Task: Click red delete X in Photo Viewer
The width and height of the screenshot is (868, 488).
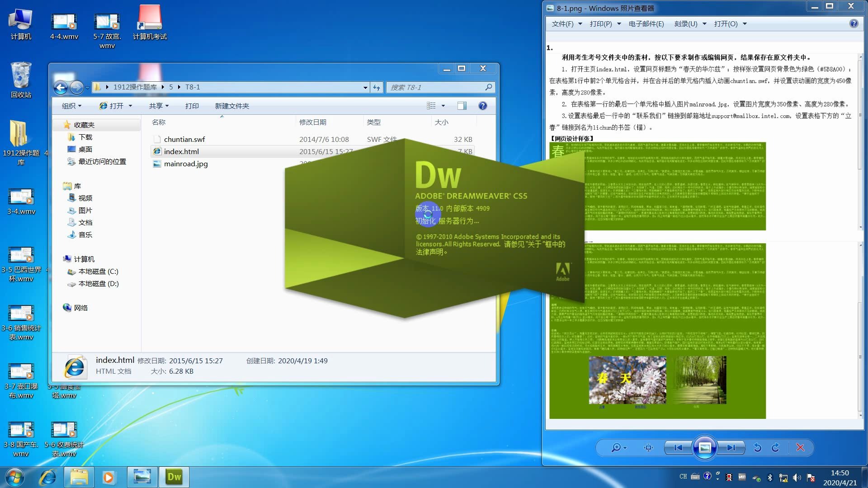Action: tap(800, 447)
